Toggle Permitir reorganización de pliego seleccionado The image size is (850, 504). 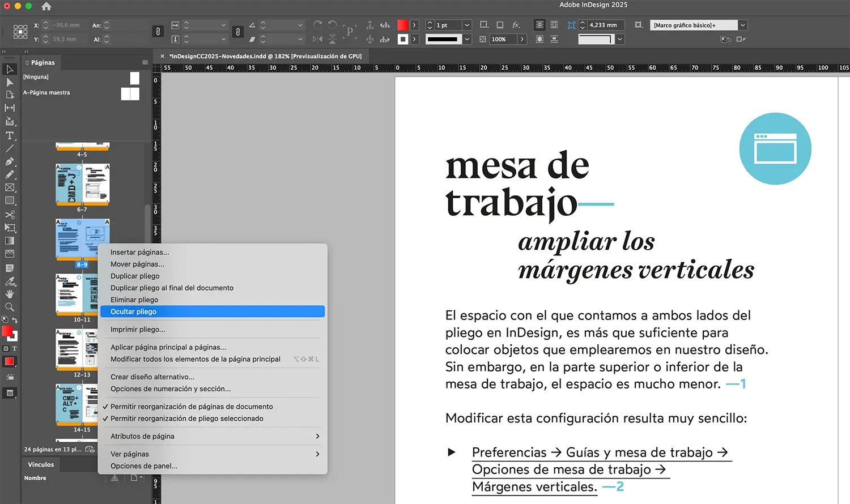coord(186,418)
